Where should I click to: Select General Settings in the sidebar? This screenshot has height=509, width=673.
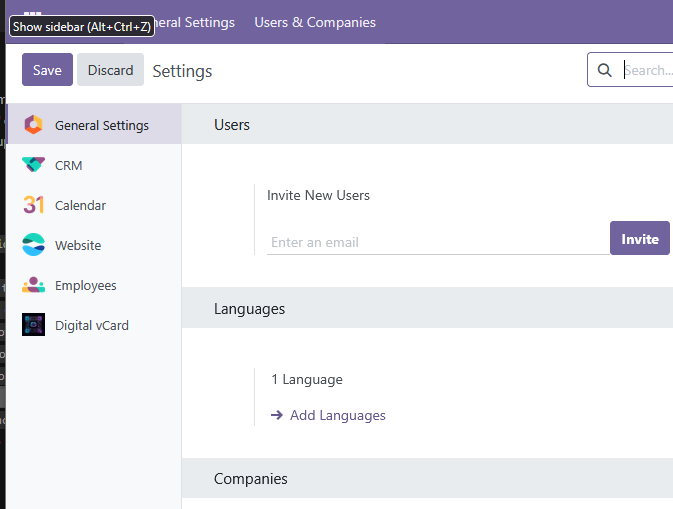[94, 124]
